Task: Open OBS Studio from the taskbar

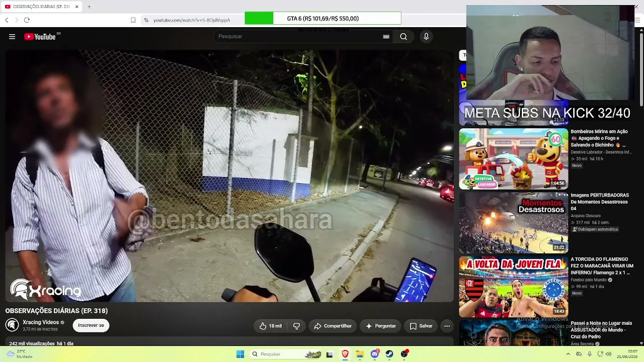Action: click(x=405, y=354)
